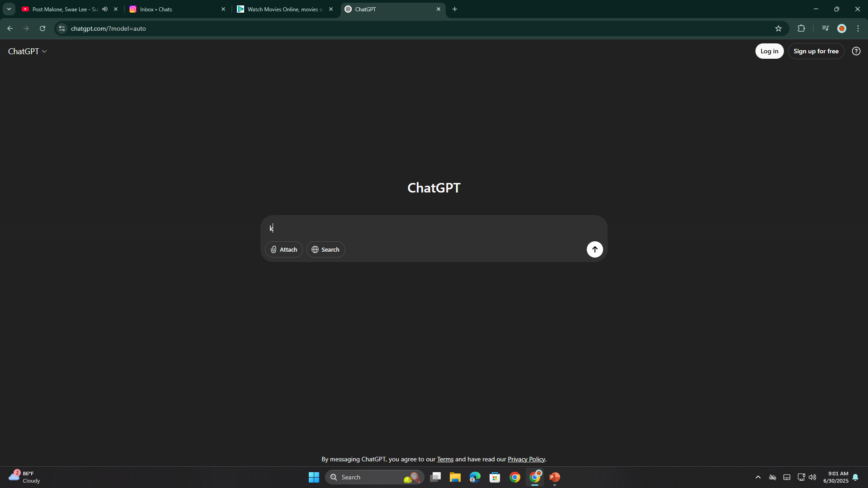
Task: Open Task View on the taskbar
Action: 435,477
